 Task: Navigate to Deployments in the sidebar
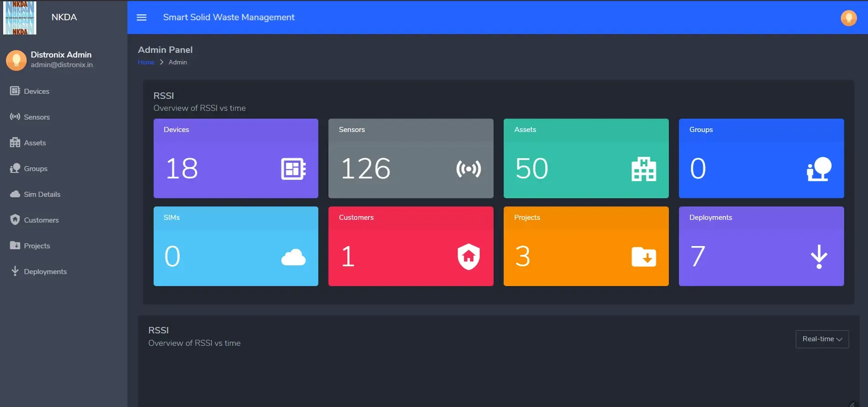tap(45, 272)
